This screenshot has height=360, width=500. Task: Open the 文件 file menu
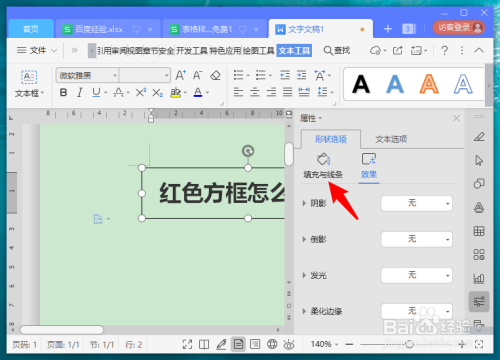coord(37,51)
